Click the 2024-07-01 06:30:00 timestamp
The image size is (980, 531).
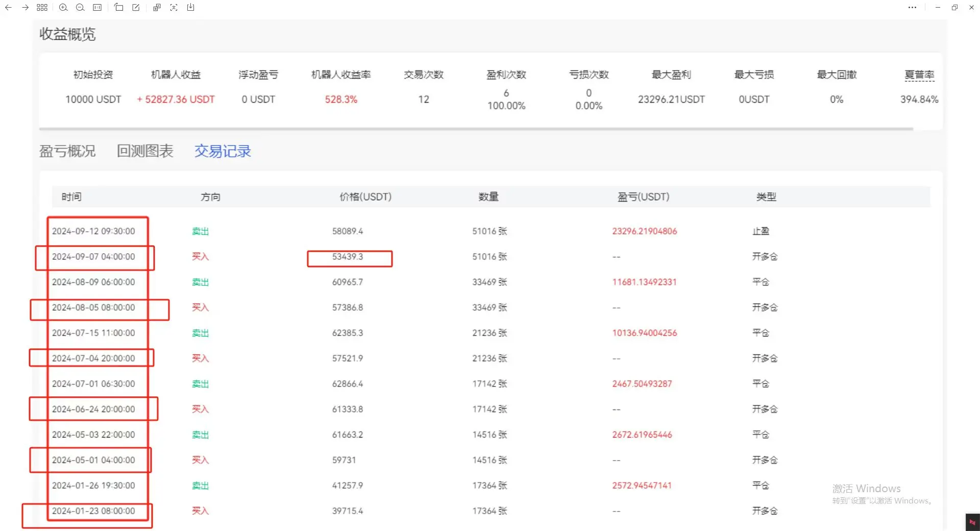pos(93,383)
